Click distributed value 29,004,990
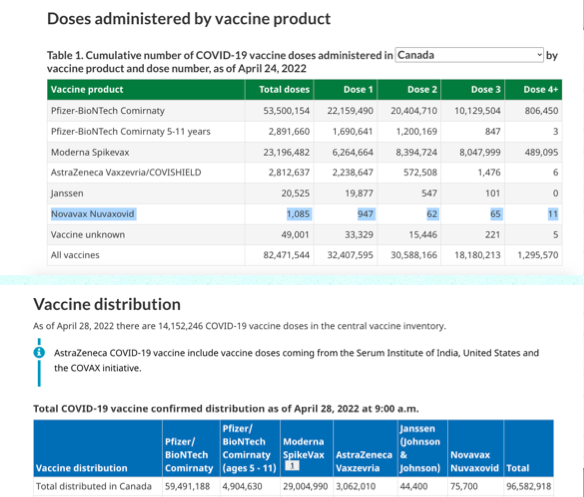The width and height of the screenshot is (584, 497). point(305,486)
